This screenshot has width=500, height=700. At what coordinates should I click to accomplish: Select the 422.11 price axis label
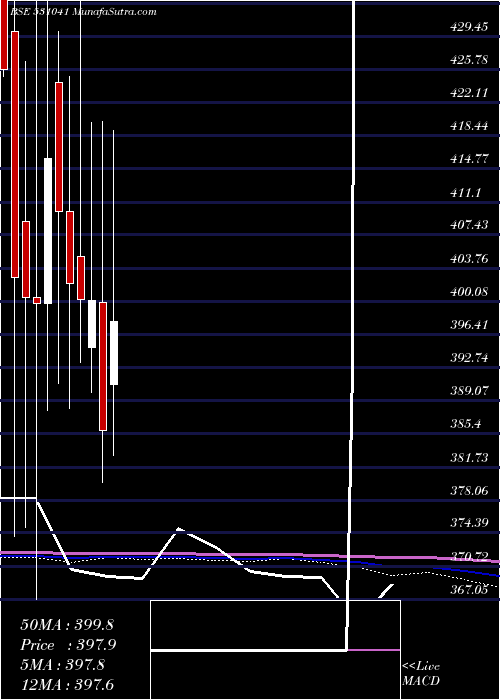click(x=469, y=93)
